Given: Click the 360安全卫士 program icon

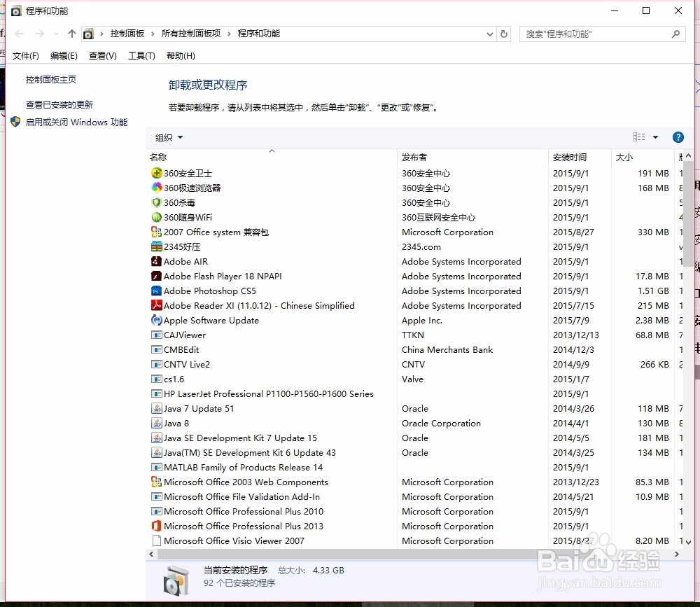Looking at the screenshot, I should pyautogui.click(x=156, y=173).
